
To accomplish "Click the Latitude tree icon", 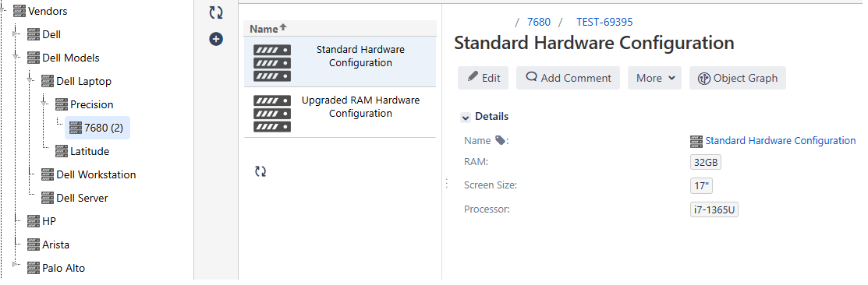I will pos(62,151).
